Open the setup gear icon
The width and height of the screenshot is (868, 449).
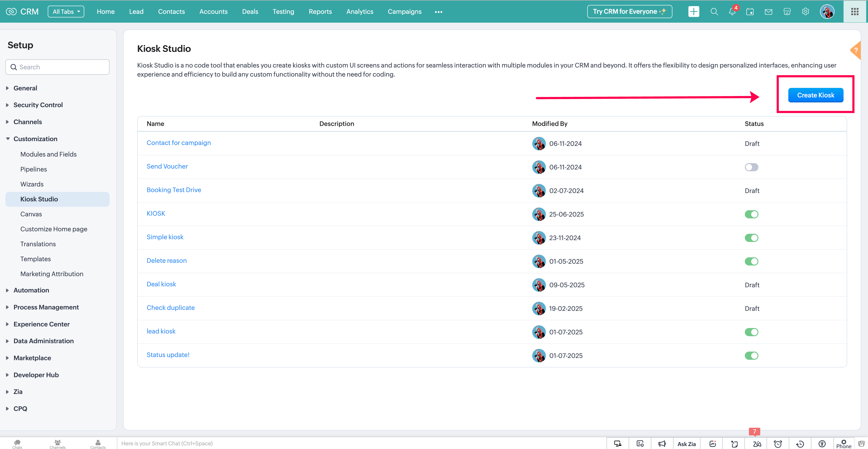click(x=805, y=12)
